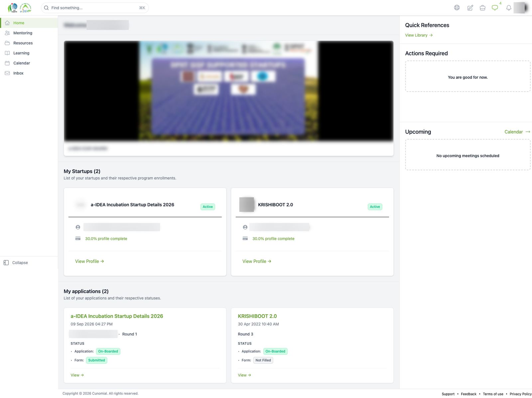
Task: Click the pencil compose icon in the header
Action: (x=470, y=8)
